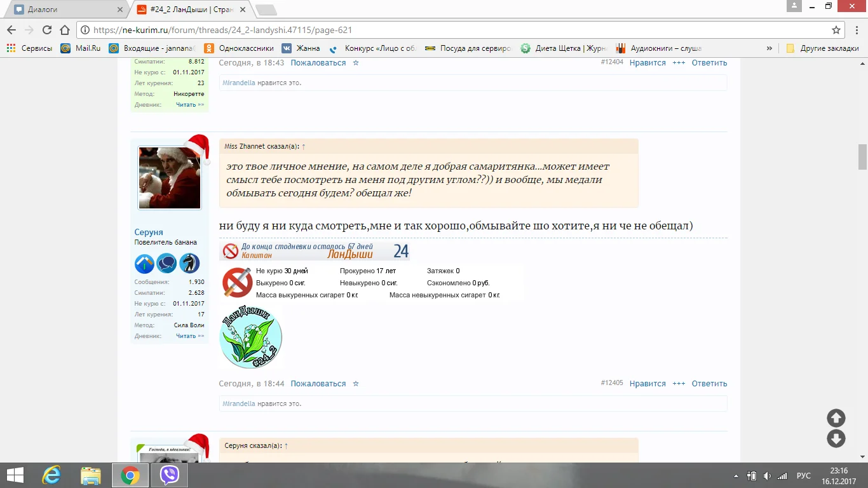Open the Сервисы apps shortcut
This screenshot has height=488, width=868.
click(29, 48)
